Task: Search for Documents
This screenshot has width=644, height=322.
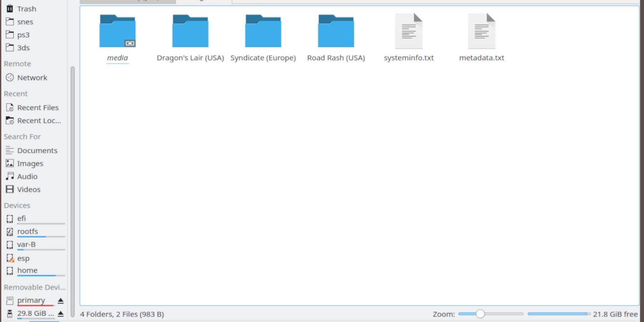Action: point(37,151)
